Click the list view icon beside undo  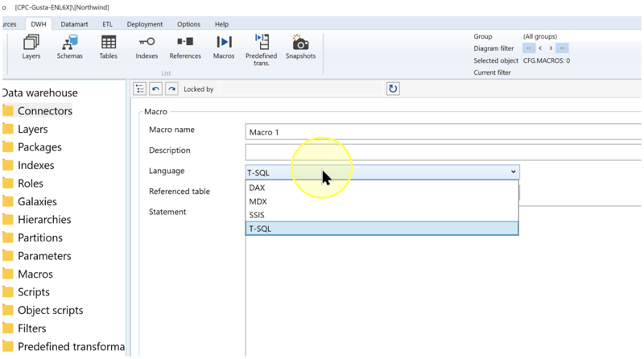click(139, 89)
